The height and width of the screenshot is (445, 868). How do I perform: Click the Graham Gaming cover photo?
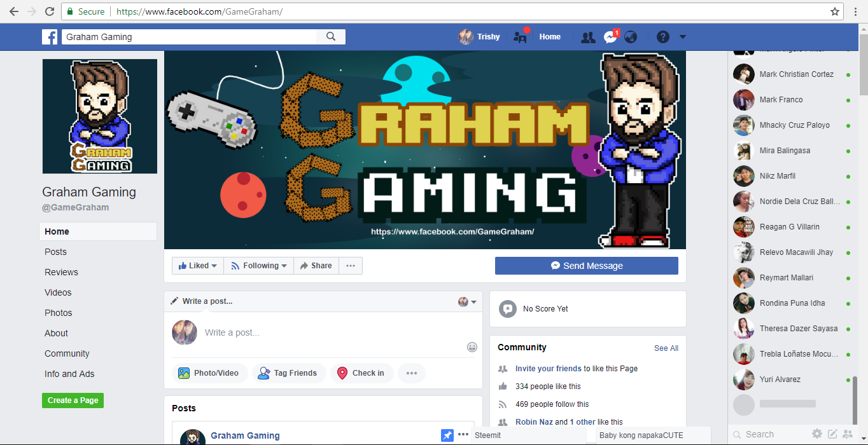[425, 150]
